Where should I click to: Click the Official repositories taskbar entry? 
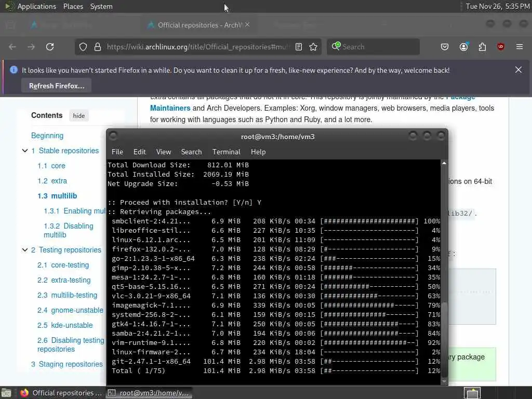[x=61, y=393]
